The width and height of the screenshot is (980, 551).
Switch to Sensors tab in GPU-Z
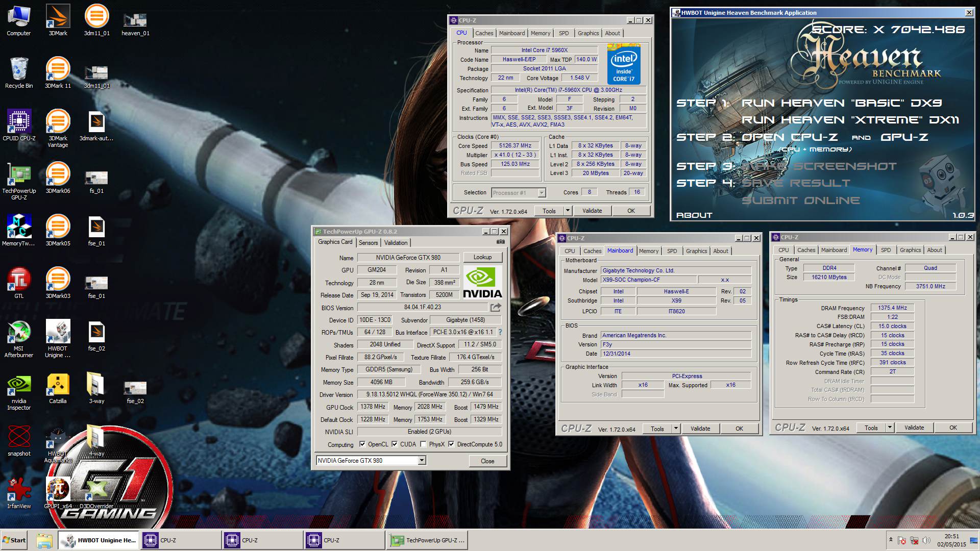368,243
